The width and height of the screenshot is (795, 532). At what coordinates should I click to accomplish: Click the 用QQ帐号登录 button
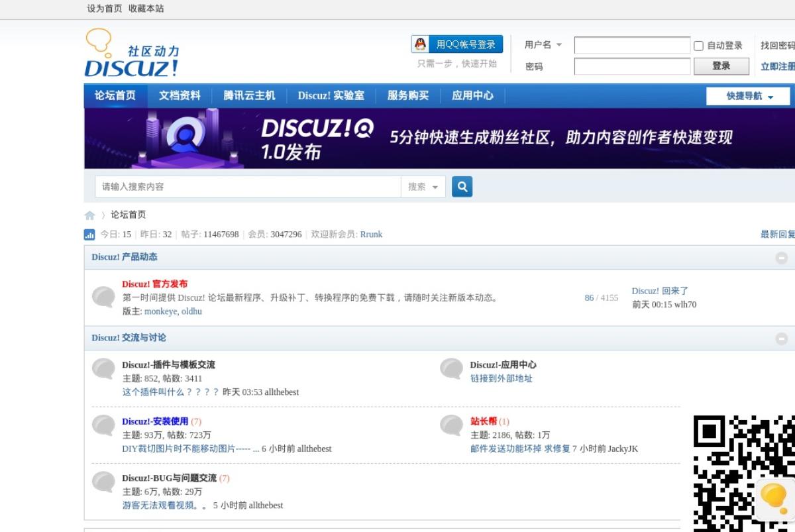(457, 44)
